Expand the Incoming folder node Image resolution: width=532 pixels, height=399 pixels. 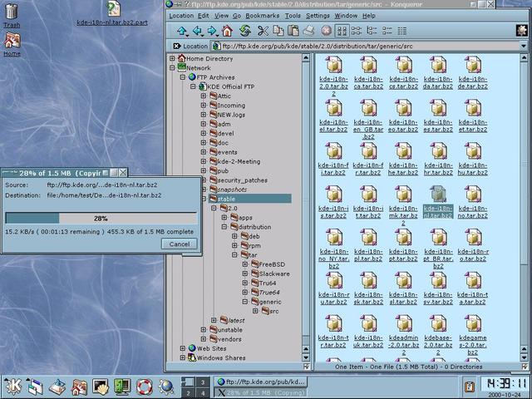pyautogui.click(x=204, y=106)
